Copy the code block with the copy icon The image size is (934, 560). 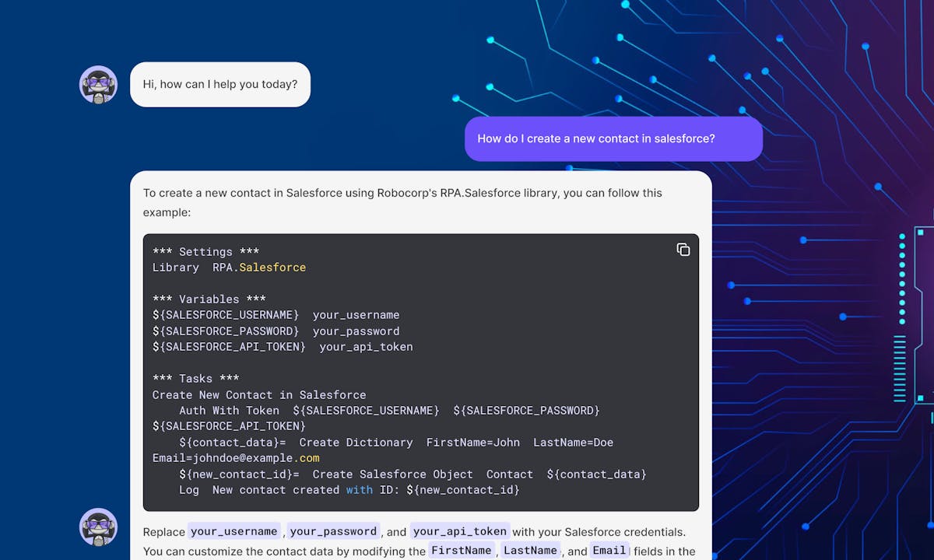click(683, 250)
